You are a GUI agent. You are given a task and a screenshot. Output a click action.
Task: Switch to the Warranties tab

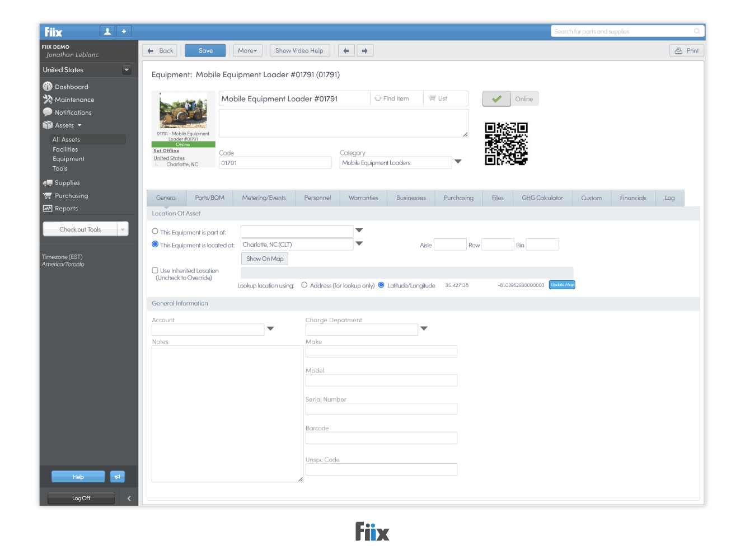363,198
